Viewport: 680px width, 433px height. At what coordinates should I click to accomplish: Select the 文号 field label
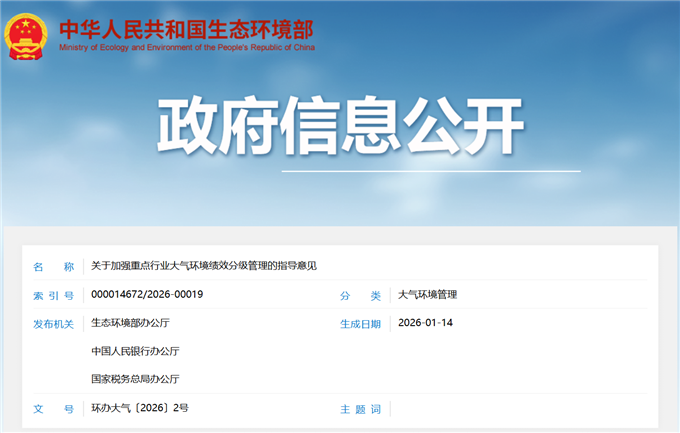(53, 409)
